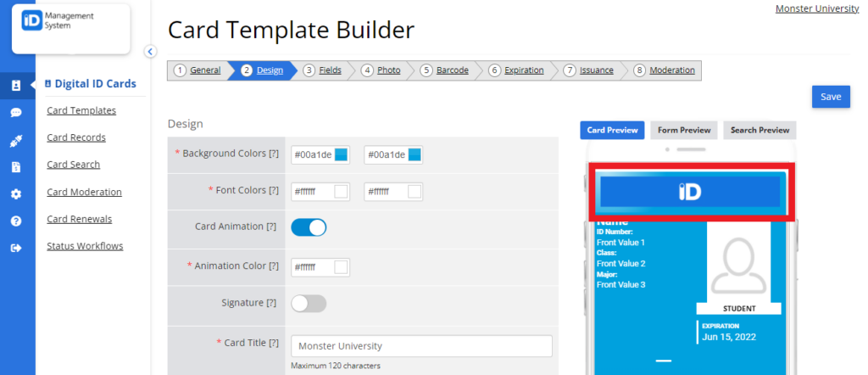Open Monster University account link

[x=817, y=8]
